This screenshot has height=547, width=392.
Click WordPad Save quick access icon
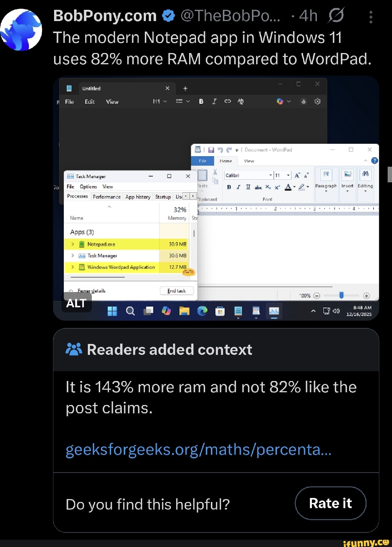click(x=211, y=150)
